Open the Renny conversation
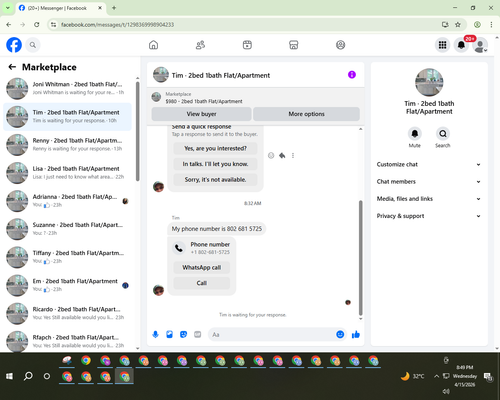 67,145
